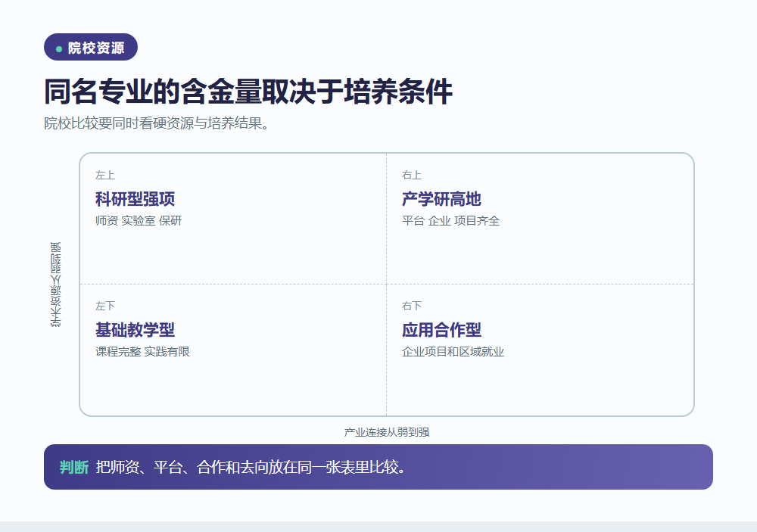The width and height of the screenshot is (757, 532).
Task: Click the horizontal axis label 产业连接从弱到强
Action: point(387,432)
